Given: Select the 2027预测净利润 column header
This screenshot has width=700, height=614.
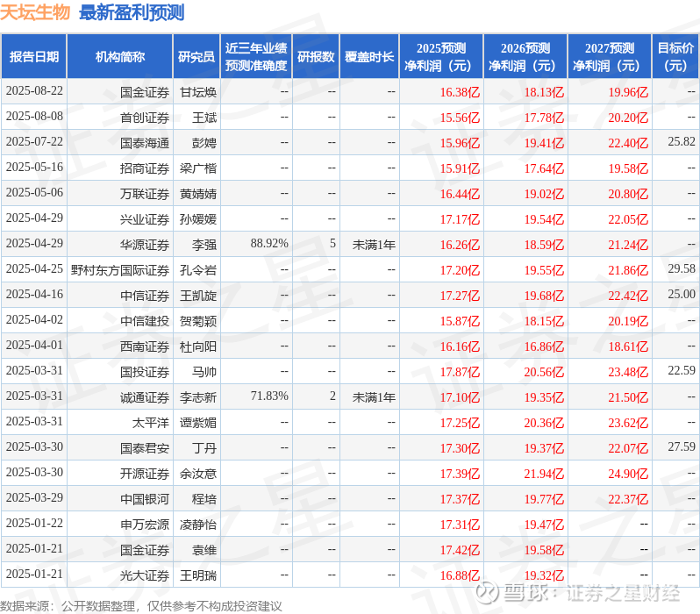Looking at the screenshot, I should click(x=610, y=57).
